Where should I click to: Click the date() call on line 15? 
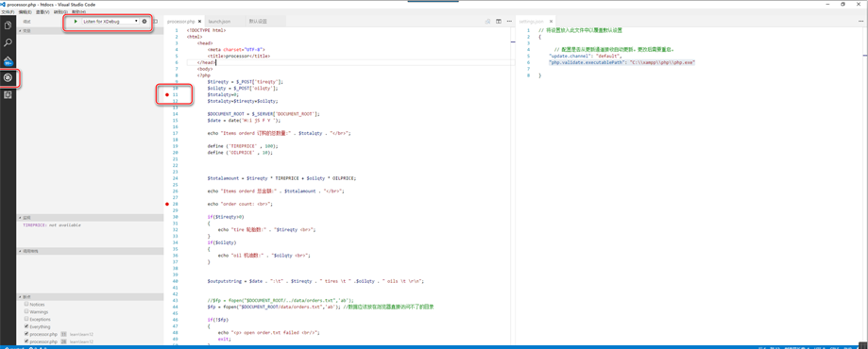coord(256,120)
